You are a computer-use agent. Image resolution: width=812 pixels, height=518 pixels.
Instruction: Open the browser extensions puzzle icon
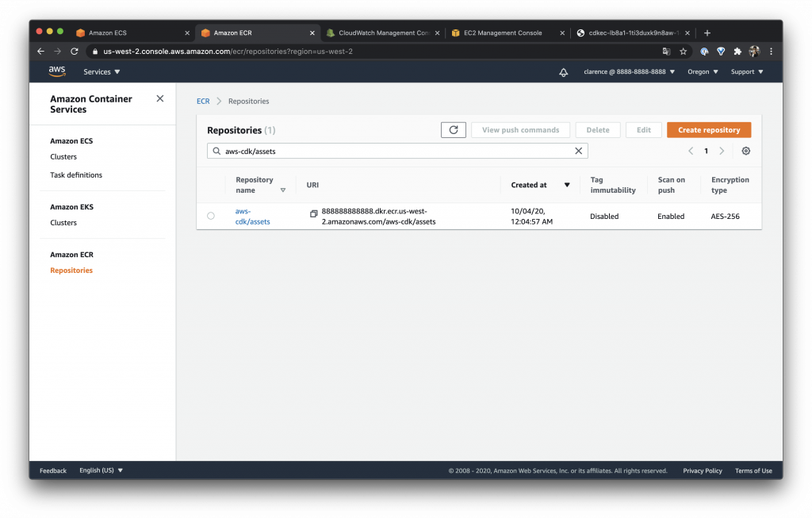tap(737, 52)
